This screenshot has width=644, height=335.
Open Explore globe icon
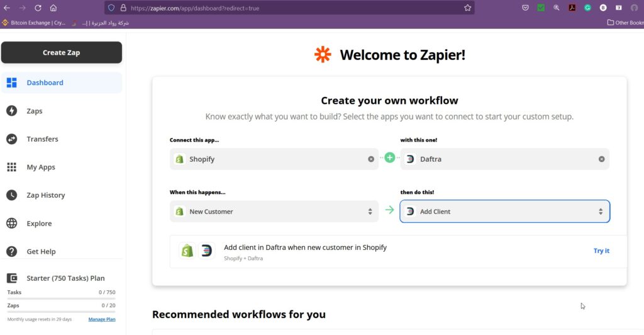pos(11,224)
